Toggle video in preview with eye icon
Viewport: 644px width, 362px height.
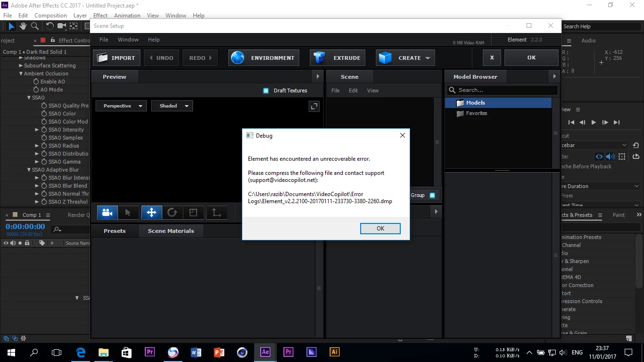point(599,156)
